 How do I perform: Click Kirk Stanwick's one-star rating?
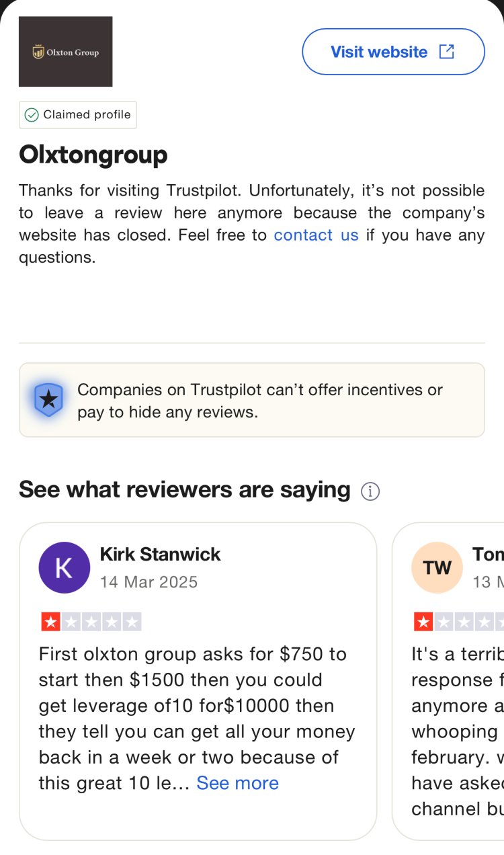click(x=91, y=622)
